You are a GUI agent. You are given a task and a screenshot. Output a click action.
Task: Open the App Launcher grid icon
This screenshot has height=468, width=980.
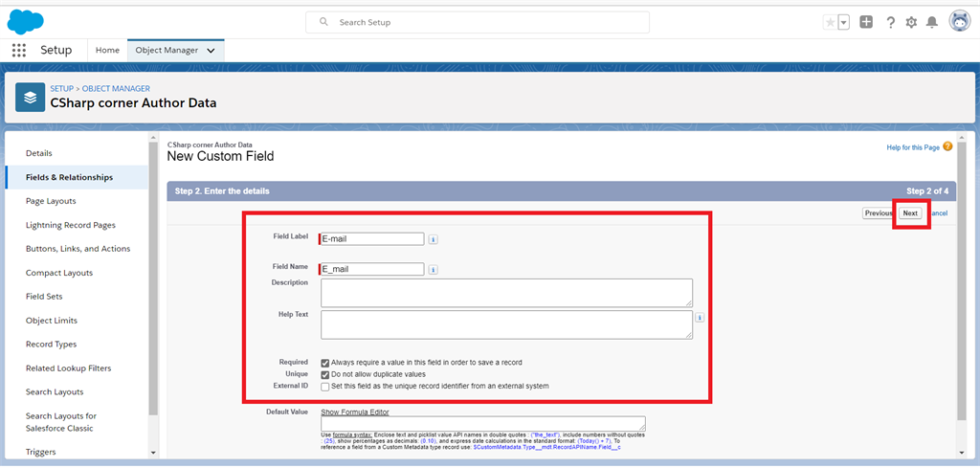pyautogui.click(x=19, y=50)
